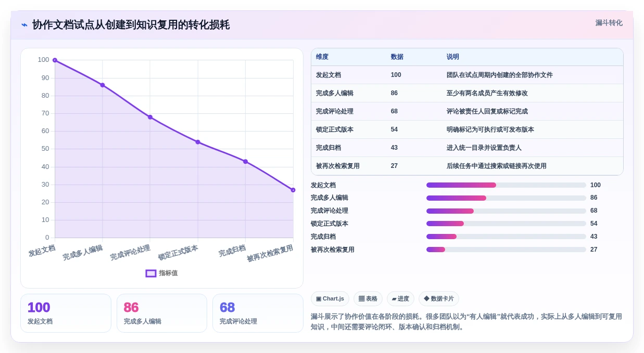Screen dimensions: 644x353
Task: Click x-axis label 被再次检索复用 on chart
Action: (270, 254)
